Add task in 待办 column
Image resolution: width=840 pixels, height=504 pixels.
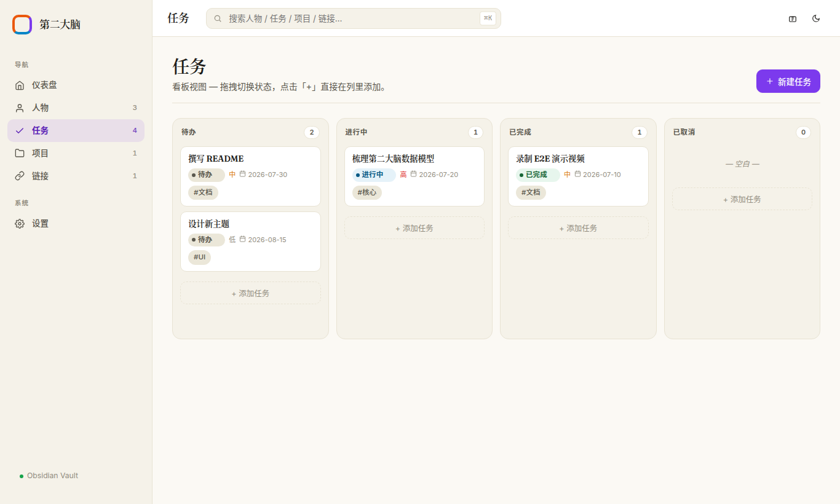[250, 293]
